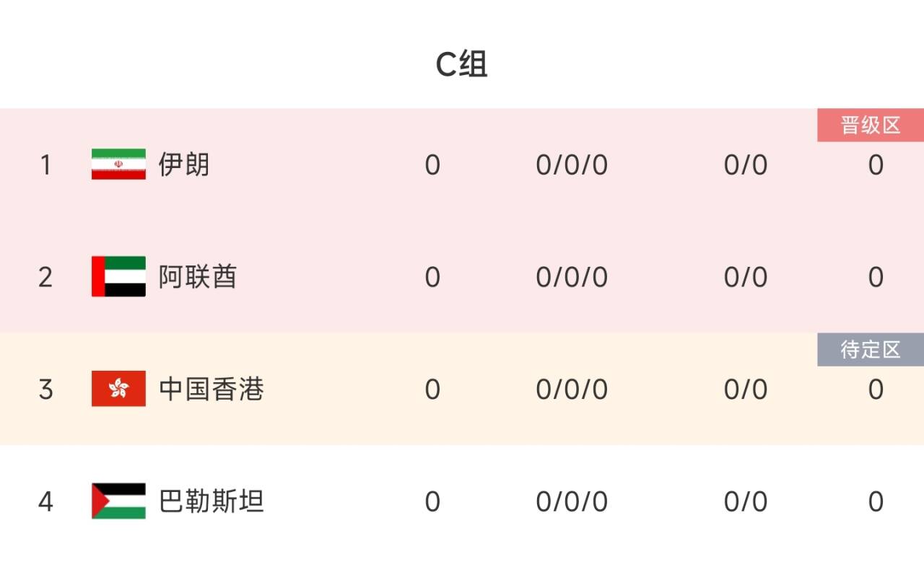The image size is (924, 585).
Task: Click 阿联酋's 0/0 goals record
Action: pos(746,277)
